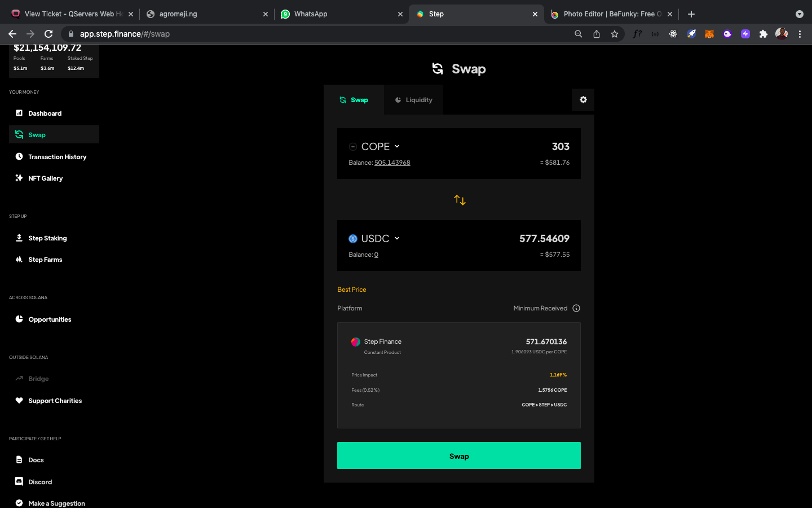
Task: Open the rocket extension icon
Action: [x=691, y=34]
